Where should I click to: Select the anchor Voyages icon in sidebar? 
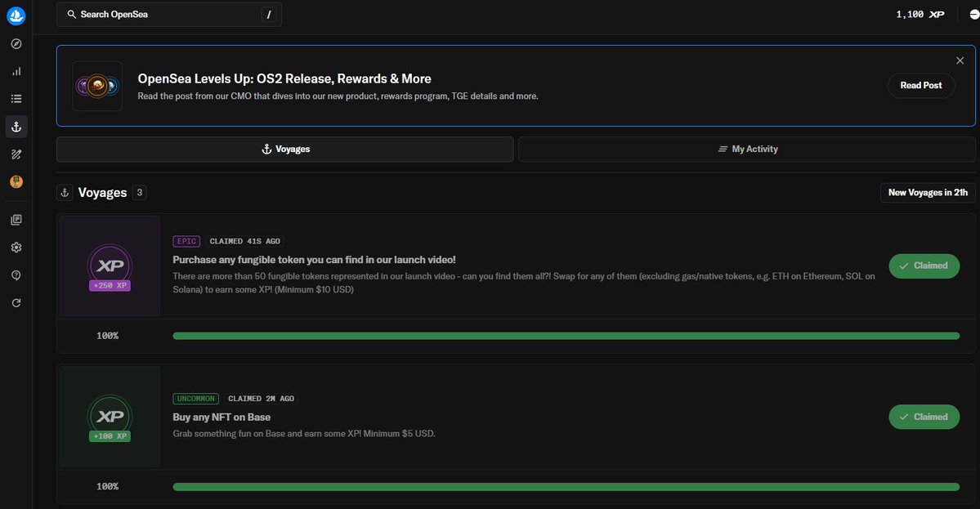(16, 127)
